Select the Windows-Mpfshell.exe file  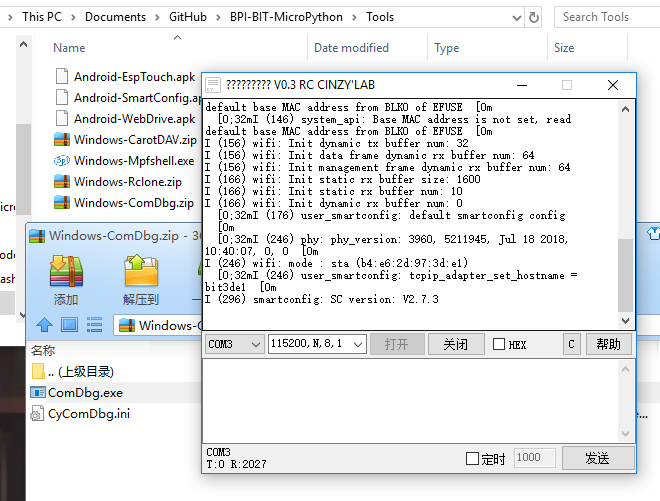coord(133,160)
